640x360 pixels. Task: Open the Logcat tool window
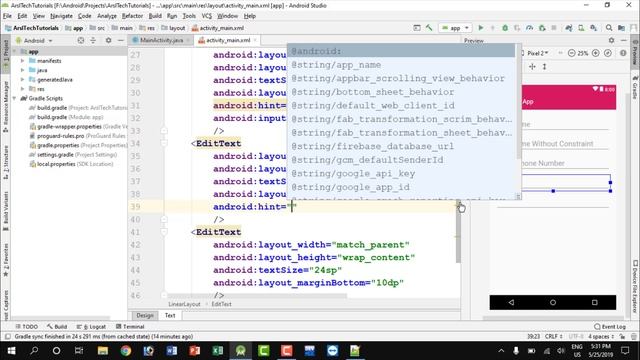pos(91,327)
